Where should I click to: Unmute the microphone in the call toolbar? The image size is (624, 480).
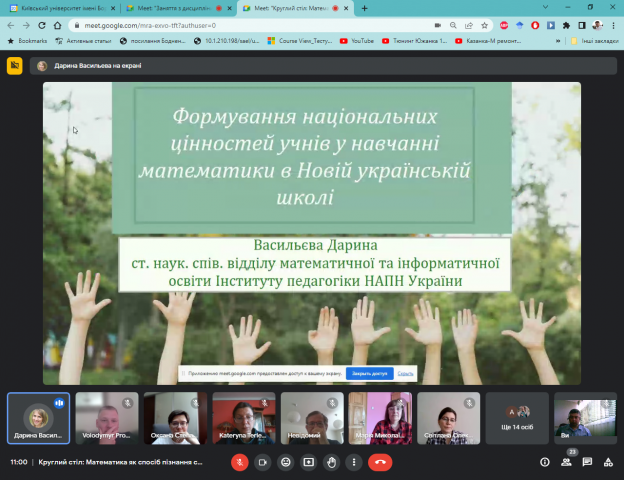239,462
